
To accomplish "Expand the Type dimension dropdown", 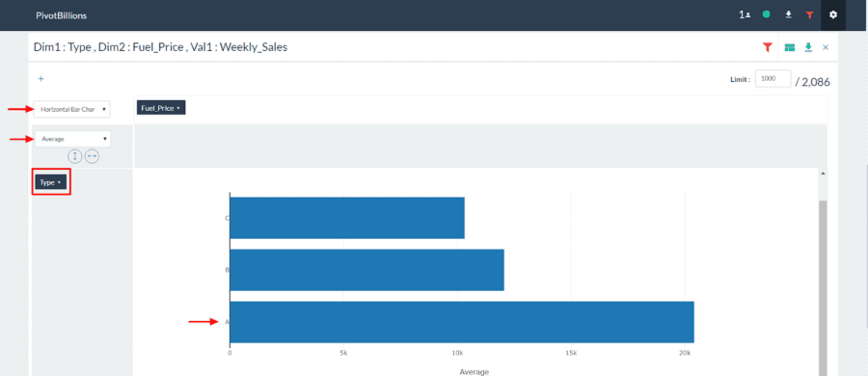I will [50, 181].
